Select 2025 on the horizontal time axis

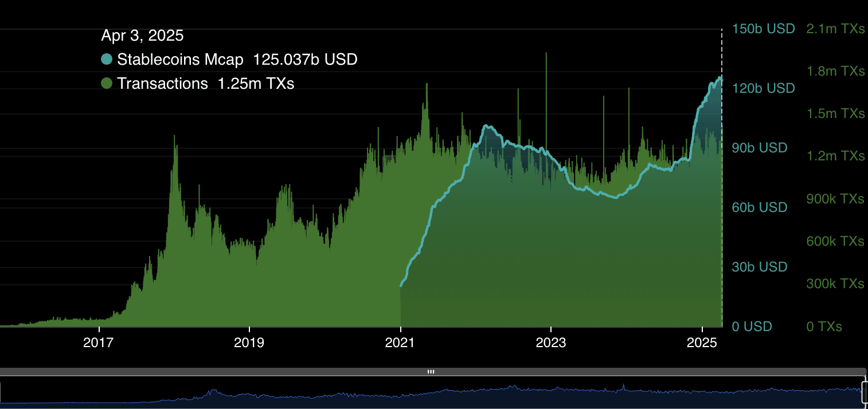coord(702,343)
